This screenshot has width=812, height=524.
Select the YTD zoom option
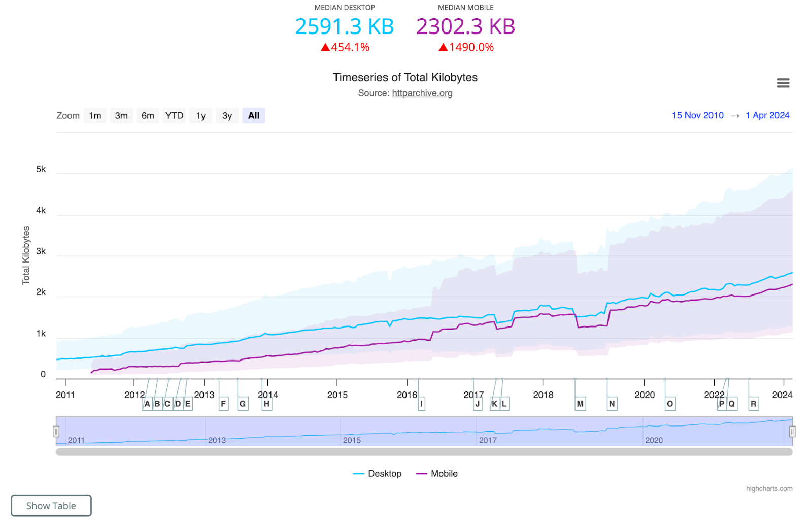click(x=174, y=115)
